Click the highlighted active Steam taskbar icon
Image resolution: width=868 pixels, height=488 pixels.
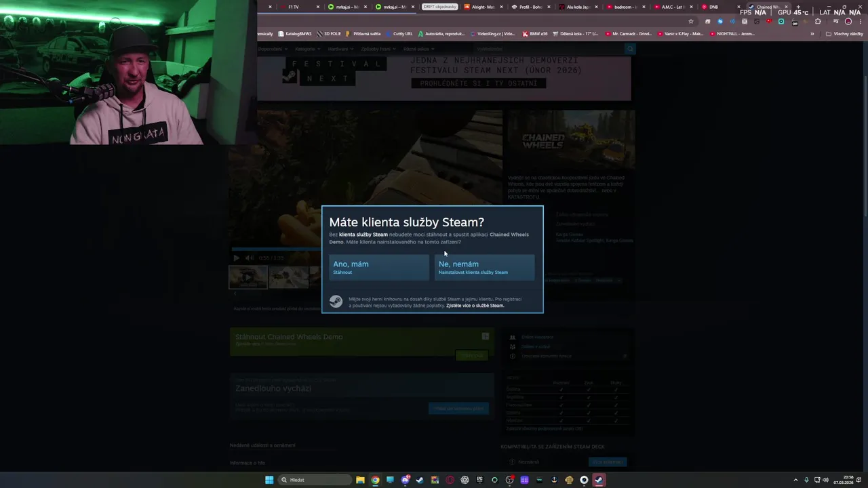[x=599, y=480]
